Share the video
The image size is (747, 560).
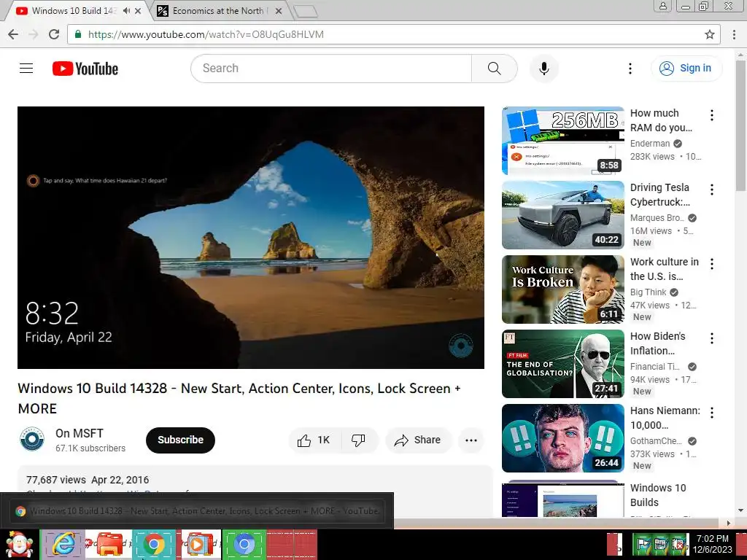click(x=418, y=440)
